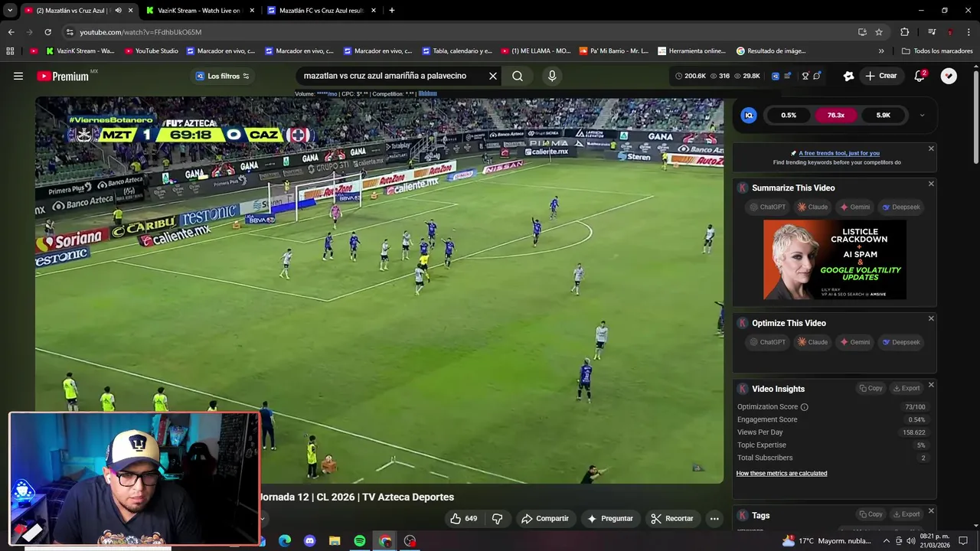Open the chat bubble icon in vidIQ toolbar
This screenshot has height=551, width=980.
[817, 76]
